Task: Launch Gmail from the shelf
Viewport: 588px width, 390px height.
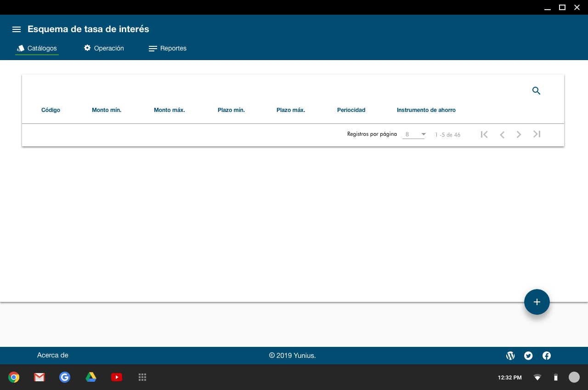Action: (40, 377)
